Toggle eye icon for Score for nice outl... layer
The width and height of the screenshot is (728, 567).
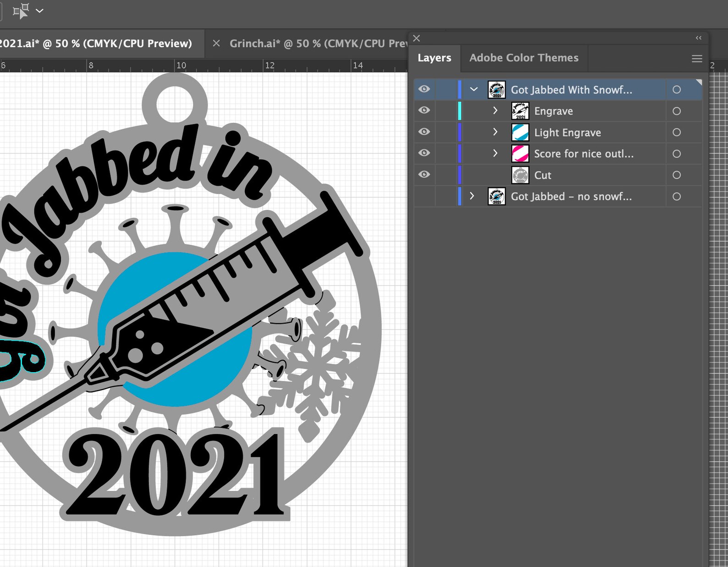(425, 153)
